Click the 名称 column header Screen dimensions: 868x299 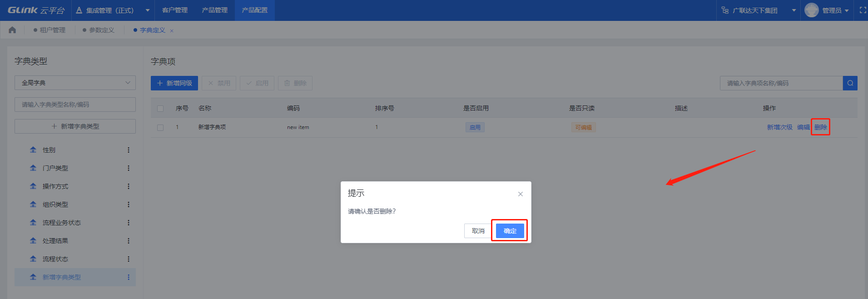[x=205, y=108]
